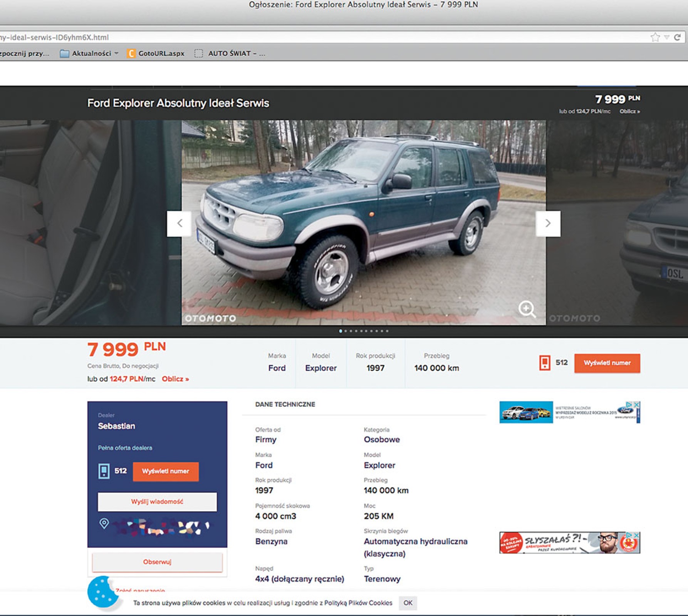Click the location pin in dealer box
This screenshot has height=616, width=688.
(x=104, y=524)
